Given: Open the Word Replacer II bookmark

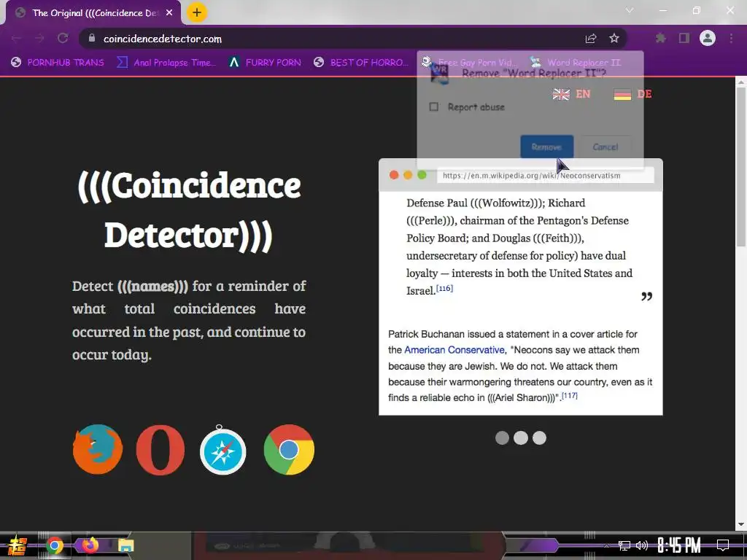Looking at the screenshot, I should [576, 63].
